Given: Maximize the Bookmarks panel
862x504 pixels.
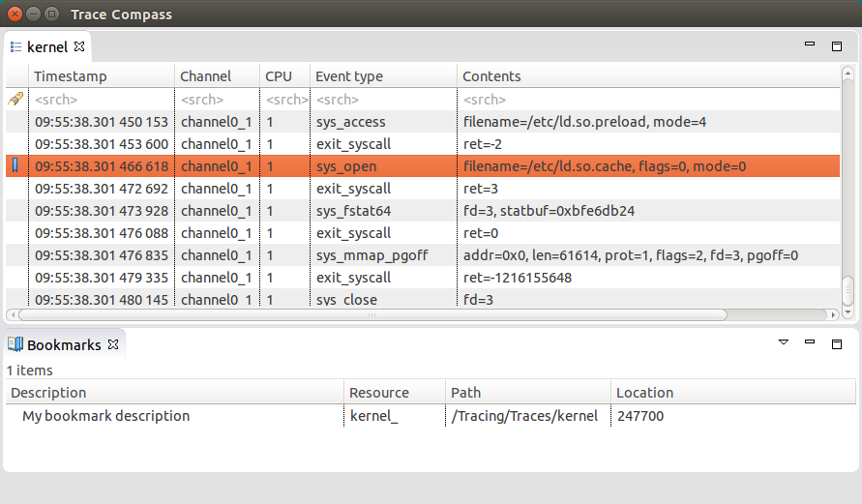Looking at the screenshot, I should [x=837, y=343].
